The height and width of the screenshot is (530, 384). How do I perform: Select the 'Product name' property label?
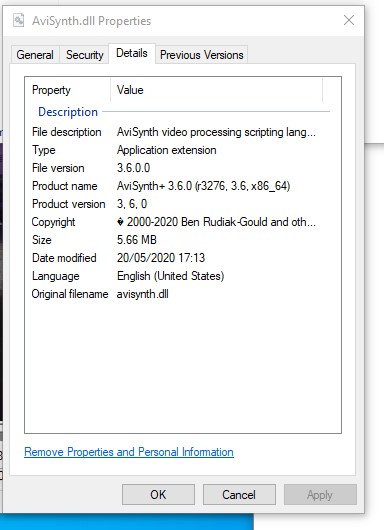(x=65, y=186)
